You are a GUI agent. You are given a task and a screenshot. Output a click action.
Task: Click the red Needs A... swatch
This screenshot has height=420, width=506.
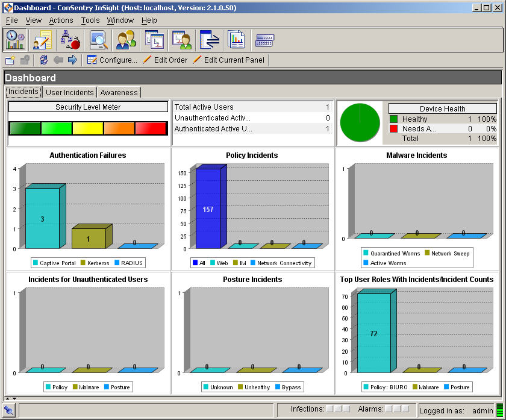[393, 129]
